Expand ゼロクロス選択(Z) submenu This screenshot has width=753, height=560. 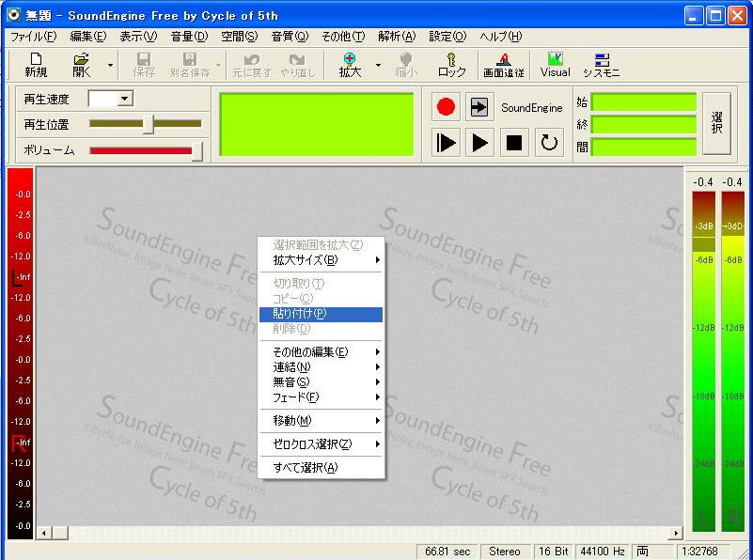click(321, 443)
